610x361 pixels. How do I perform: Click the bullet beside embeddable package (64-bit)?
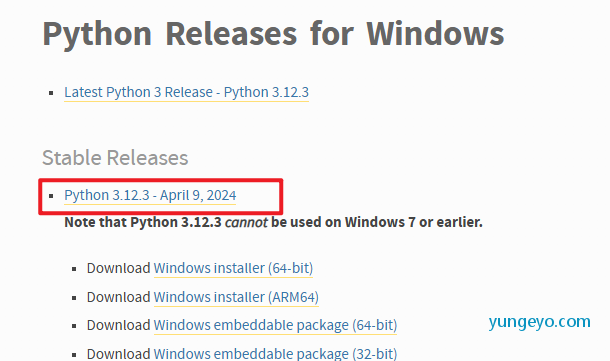click(x=74, y=326)
